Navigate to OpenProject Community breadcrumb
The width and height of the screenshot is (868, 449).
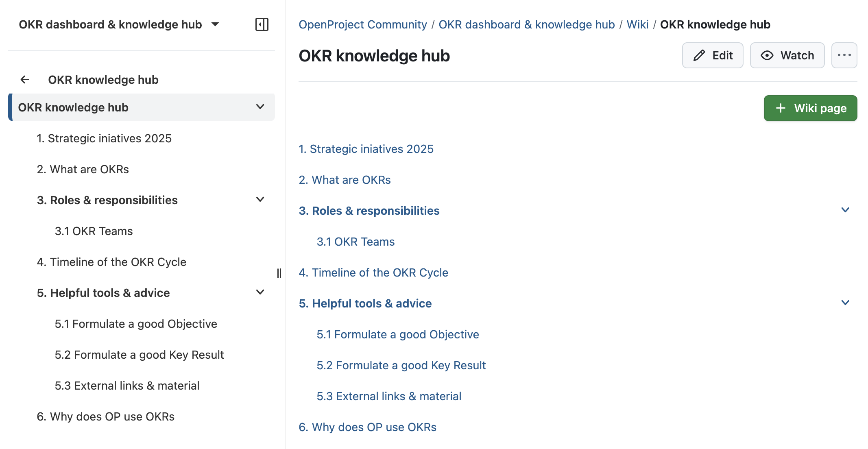[362, 24]
